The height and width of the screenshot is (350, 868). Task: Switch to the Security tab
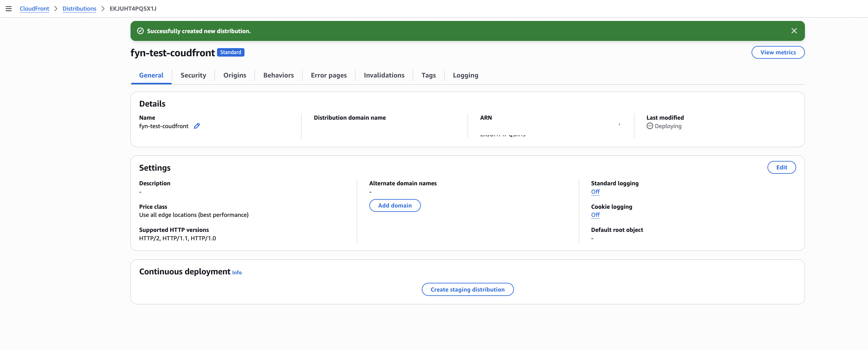[193, 75]
